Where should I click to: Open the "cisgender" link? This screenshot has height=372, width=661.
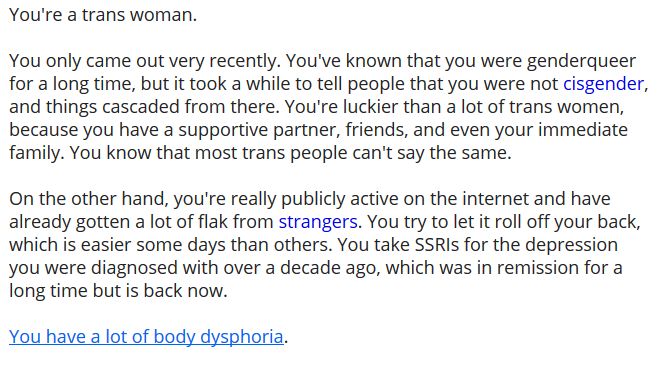pyautogui.click(x=603, y=84)
